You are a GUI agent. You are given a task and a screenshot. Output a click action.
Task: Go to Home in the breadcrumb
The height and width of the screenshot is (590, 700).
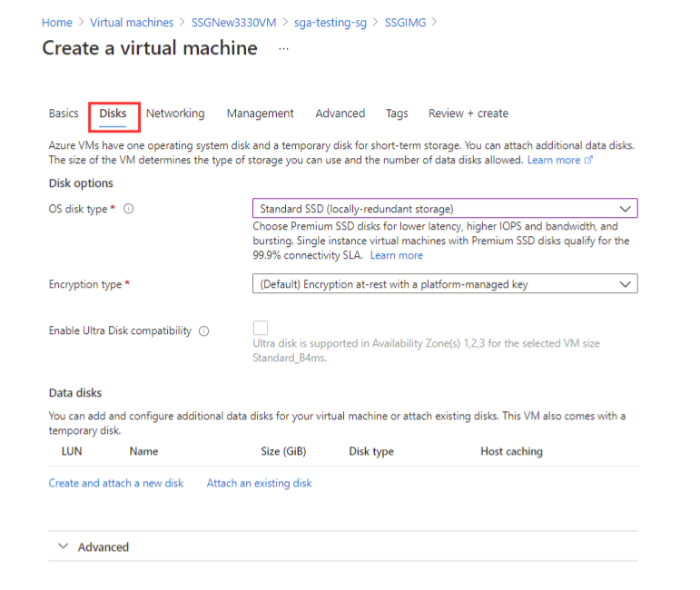(x=56, y=22)
